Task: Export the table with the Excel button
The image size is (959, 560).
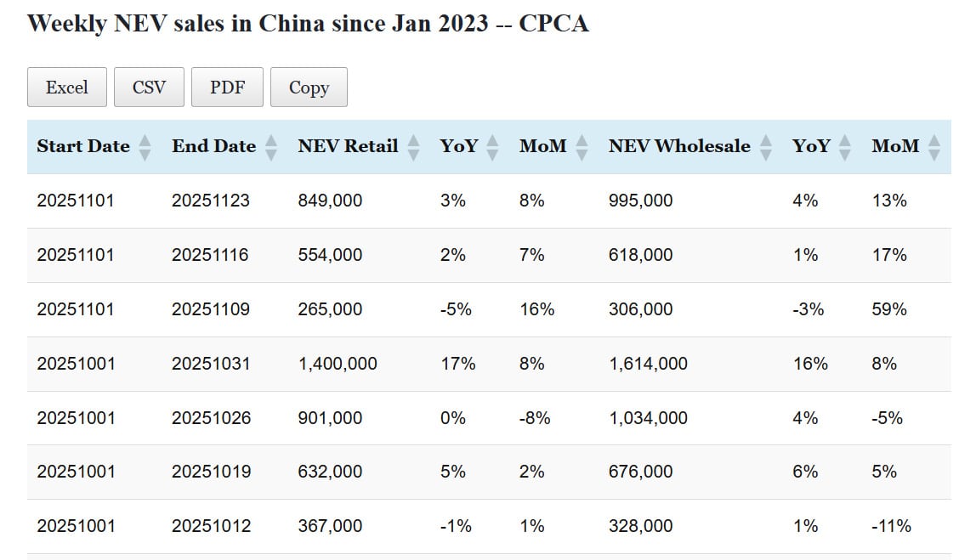Action: pyautogui.click(x=67, y=88)
